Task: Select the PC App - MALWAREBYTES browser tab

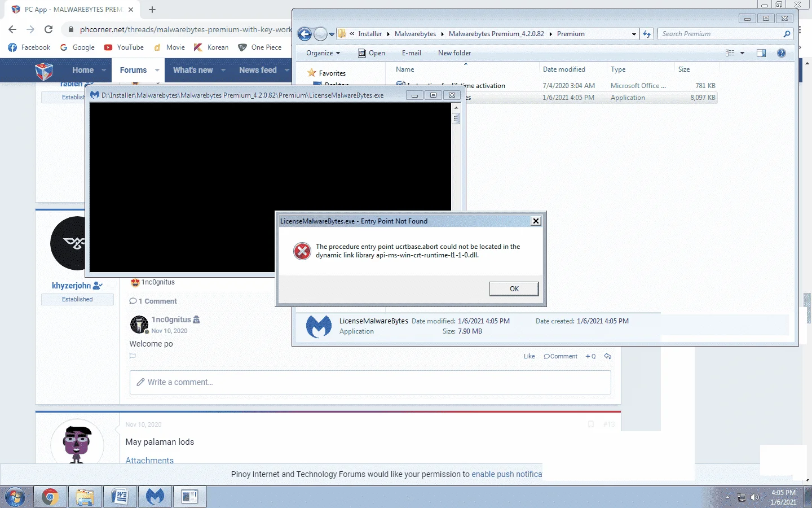Action: 72,10
